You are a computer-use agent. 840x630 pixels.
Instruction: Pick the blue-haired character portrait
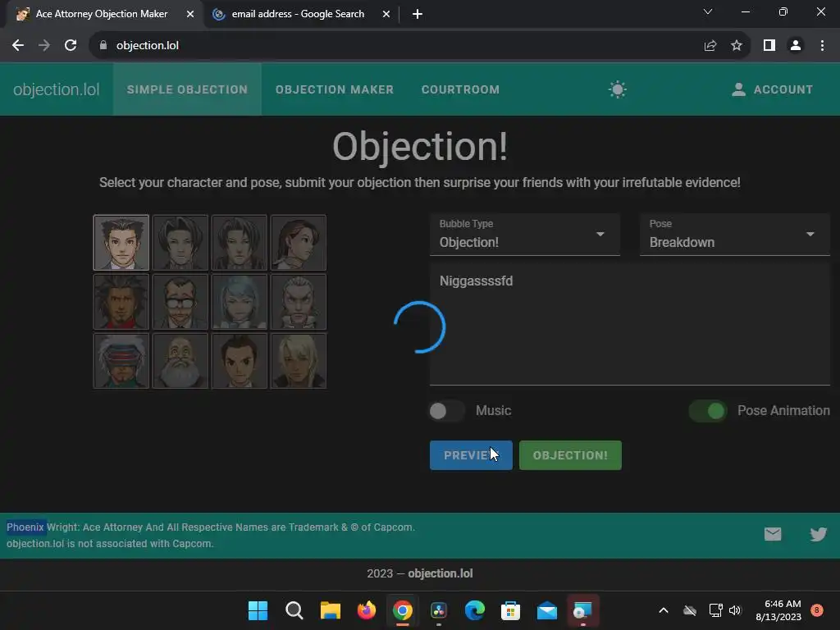pyautogui.click(x=240, y=302)
